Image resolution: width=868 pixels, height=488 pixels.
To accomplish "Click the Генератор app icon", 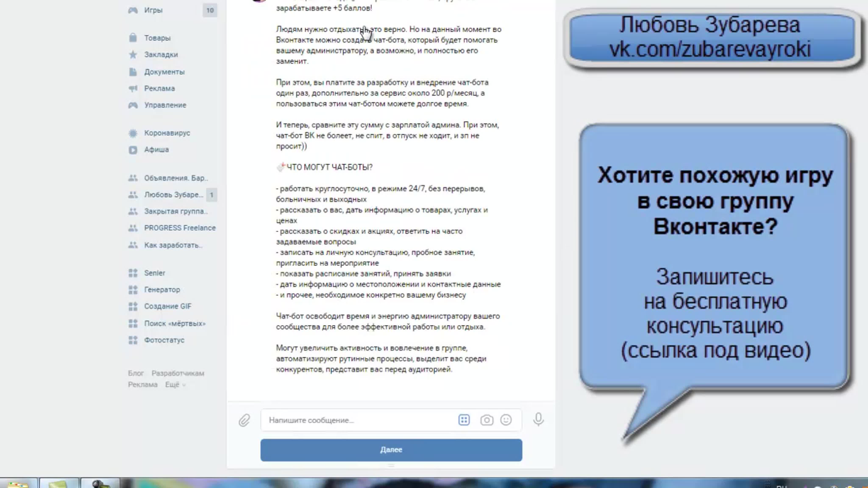I will [x=133, y=290].
